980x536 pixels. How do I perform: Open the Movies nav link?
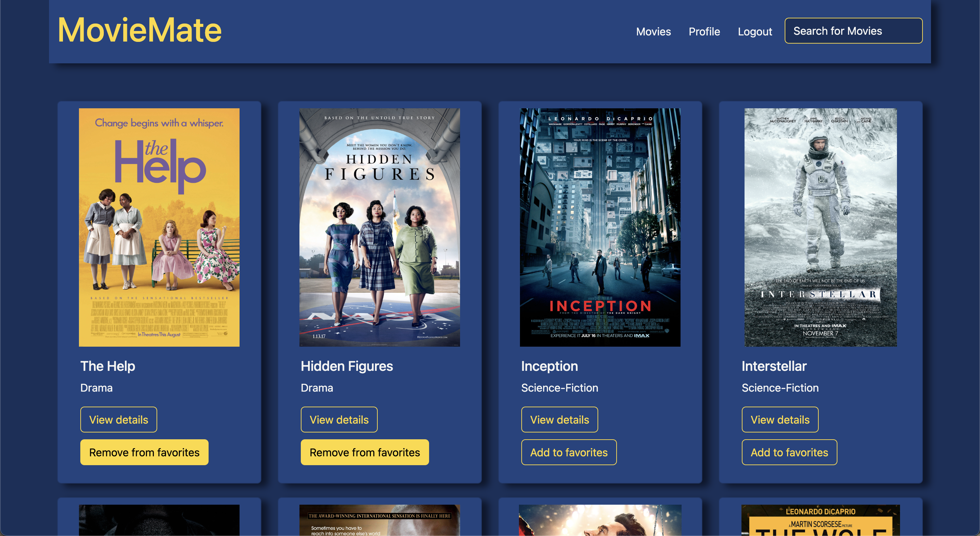pyautogui.click(x=653, y=31)
